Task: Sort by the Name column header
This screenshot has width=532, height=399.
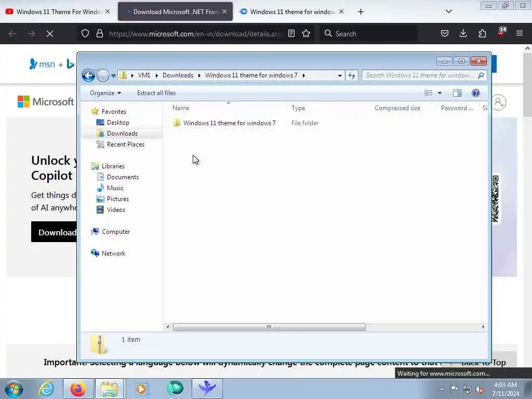Action: click(x=181, y=108)
